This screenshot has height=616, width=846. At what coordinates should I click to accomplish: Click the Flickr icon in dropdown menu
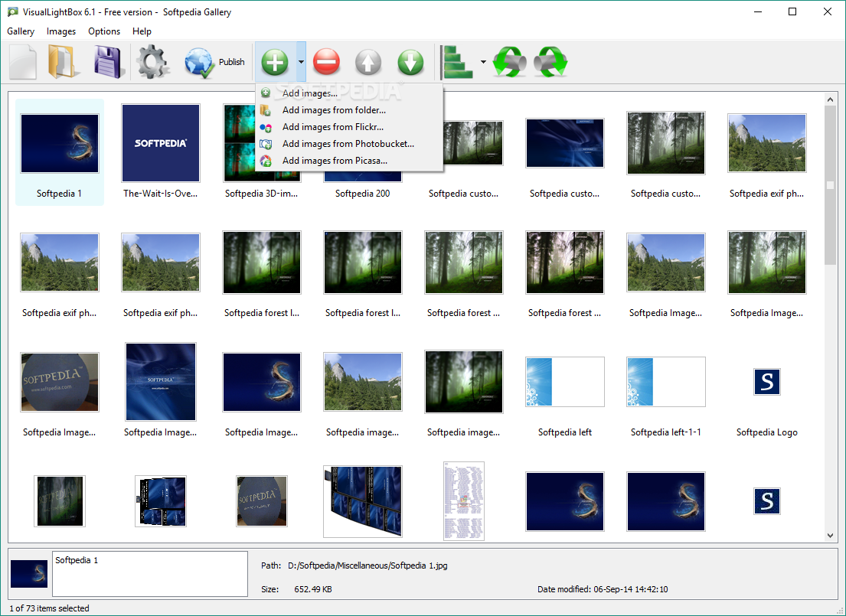pyautogui.click(x=266, y=127)
